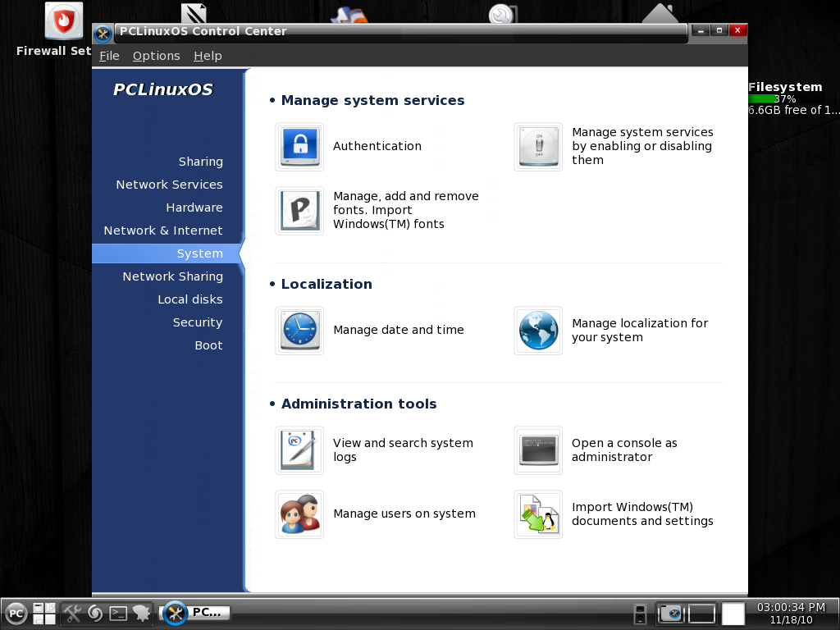
Task: Click the PC start menu button
Action: point(16,613)
